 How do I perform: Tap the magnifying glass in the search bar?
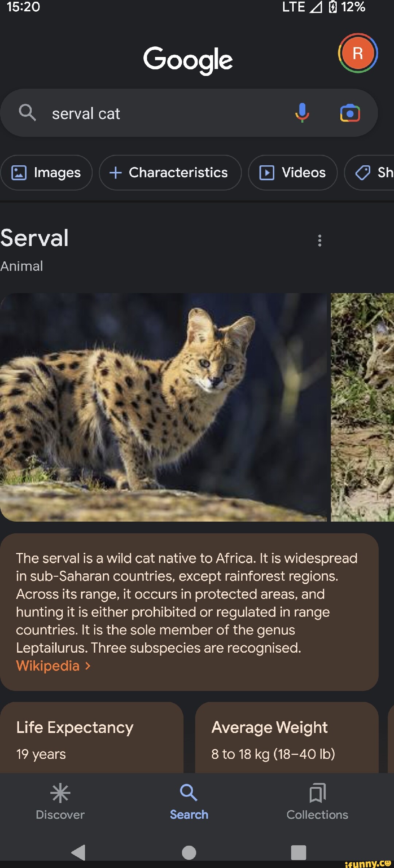[x=28, y=113]
